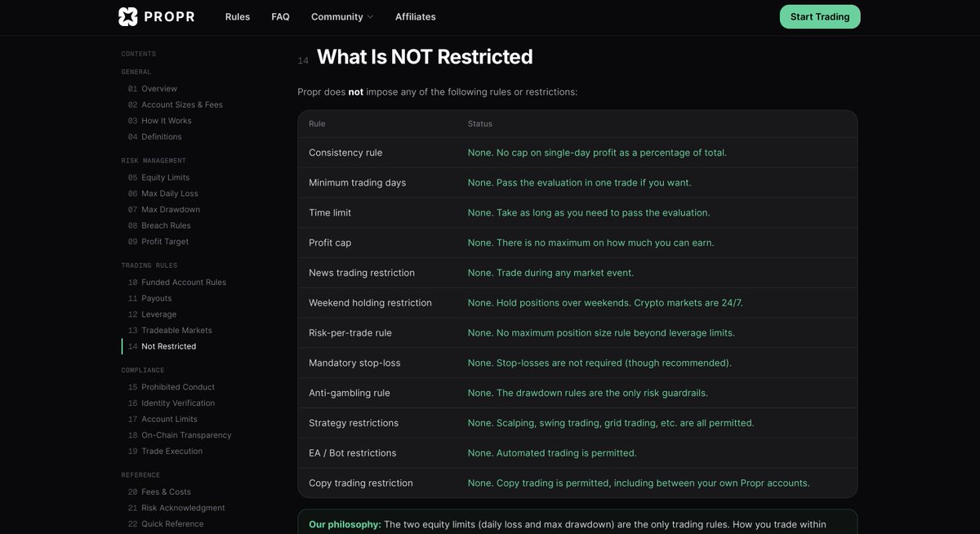Open 19 Trade Execution section
980x534 pixels.
tap(165, 451)
